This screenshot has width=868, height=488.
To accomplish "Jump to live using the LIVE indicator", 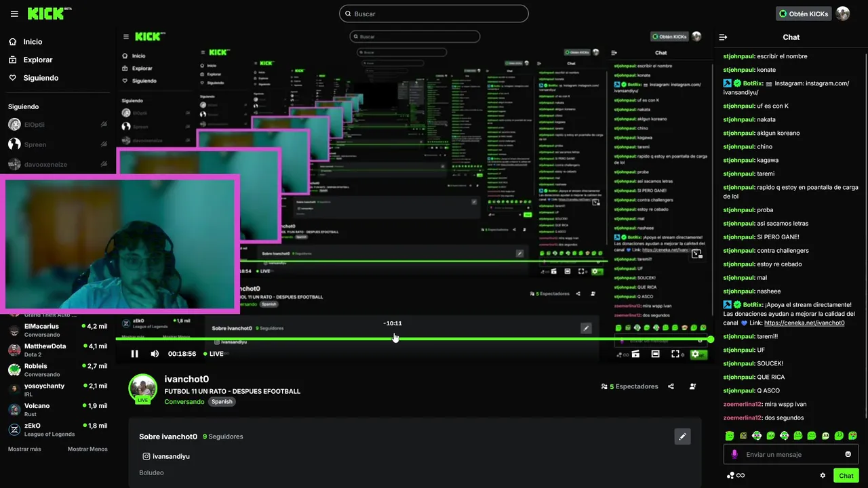I will (x=214, y=354).
